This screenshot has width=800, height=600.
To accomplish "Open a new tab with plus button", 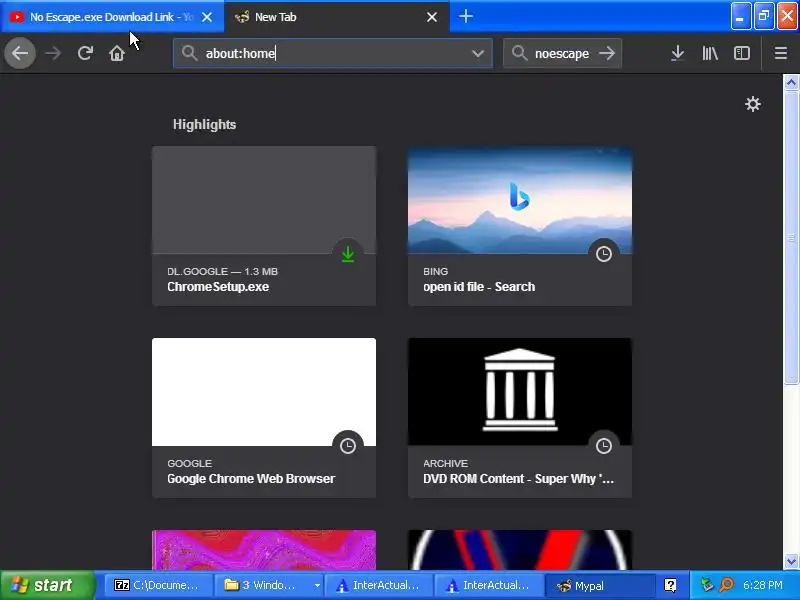I will click(466, 16).
